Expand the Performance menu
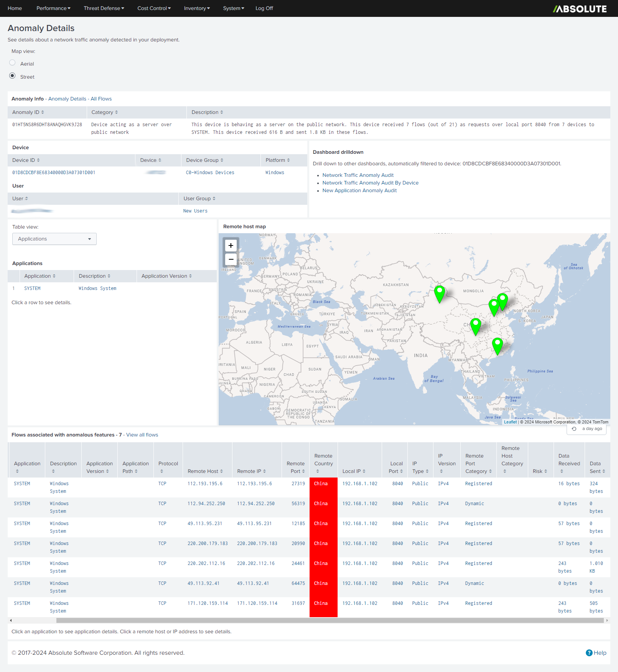Viewport: 618px width, 672px height. [x=53, y=8]
